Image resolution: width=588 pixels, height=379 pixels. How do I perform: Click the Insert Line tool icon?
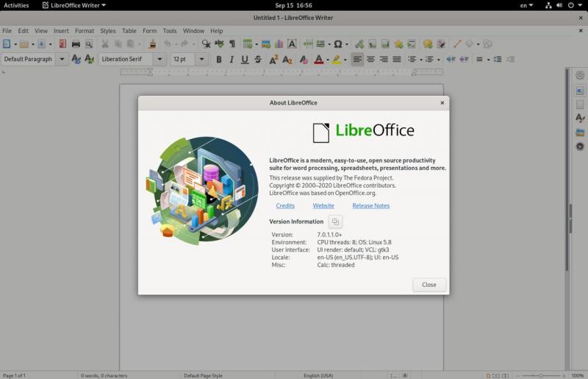(457, 44)
